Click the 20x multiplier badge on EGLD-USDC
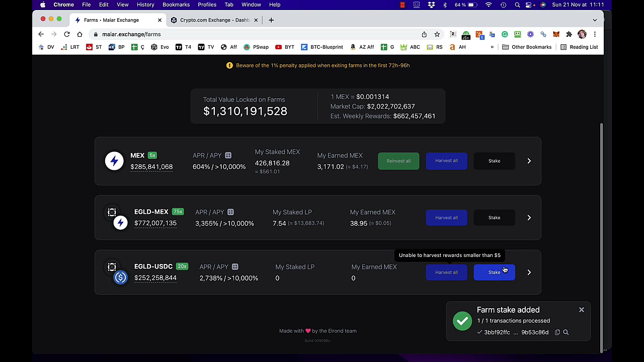Viewport: 644px width, 362px height. [x=182, y=266]
